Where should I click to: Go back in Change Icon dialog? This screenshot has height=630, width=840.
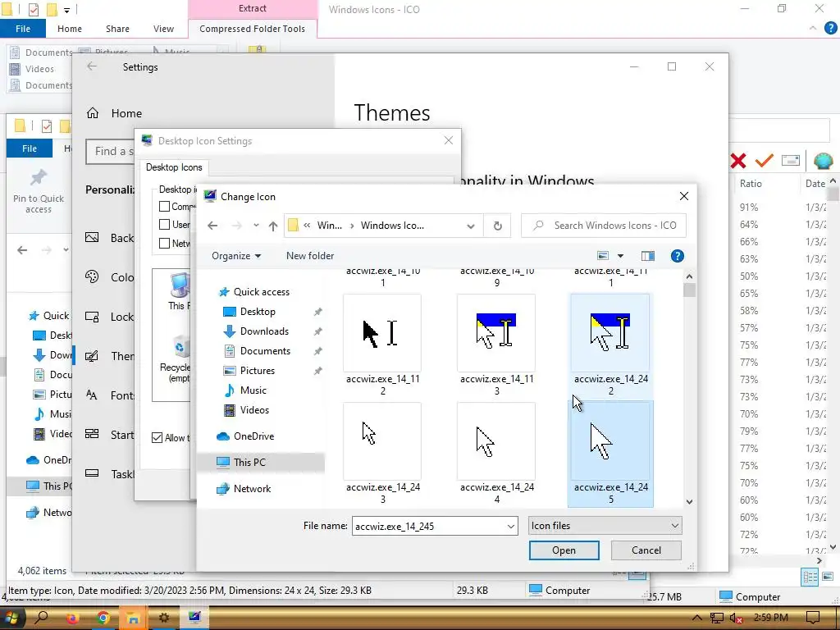tap(212, 226)
